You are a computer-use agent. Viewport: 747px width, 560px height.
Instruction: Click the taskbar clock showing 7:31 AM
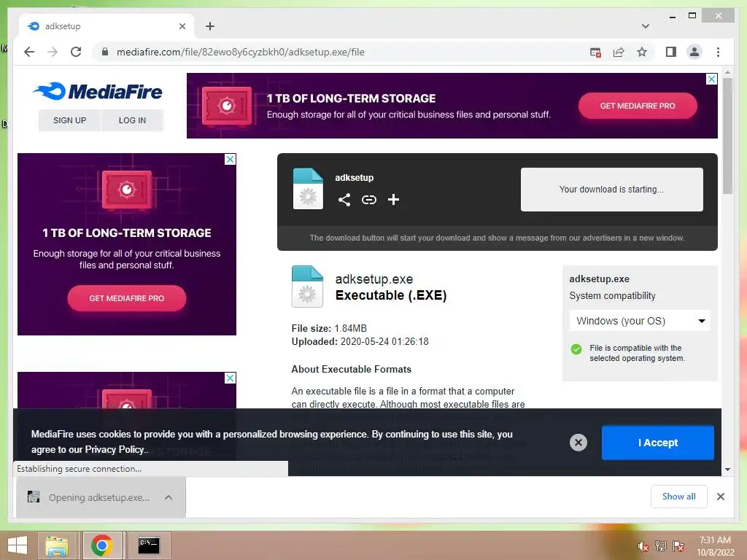[x=716, y=545]
